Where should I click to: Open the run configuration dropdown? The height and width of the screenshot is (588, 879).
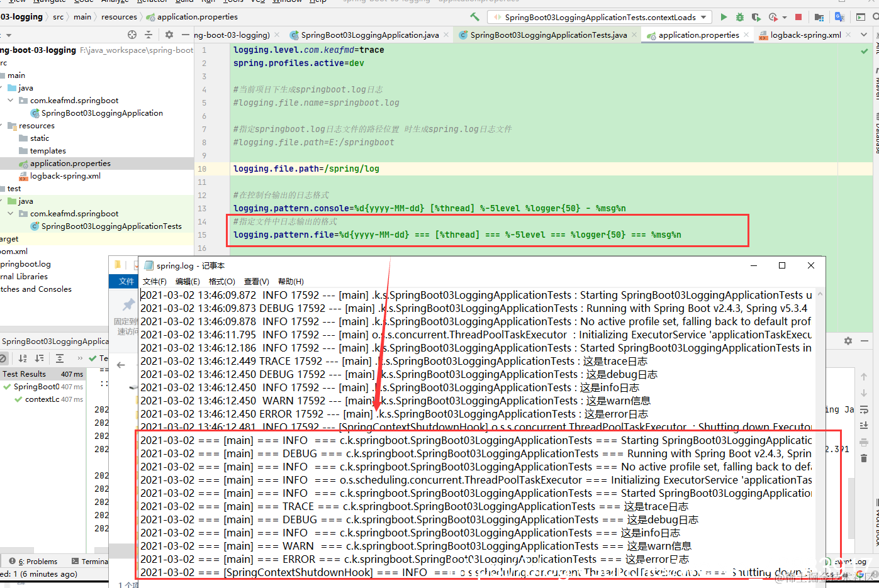tap(600, 17)
